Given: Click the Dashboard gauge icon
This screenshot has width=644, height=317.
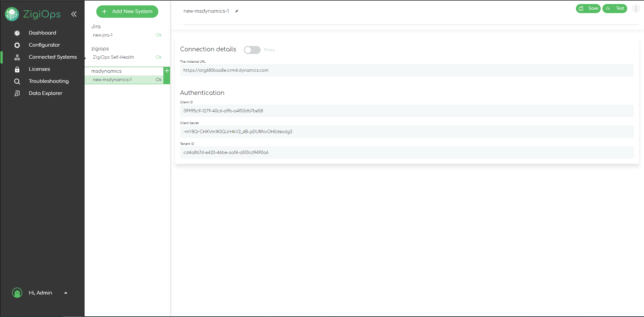Looking at the screenshot, I should tap(17, 33).
